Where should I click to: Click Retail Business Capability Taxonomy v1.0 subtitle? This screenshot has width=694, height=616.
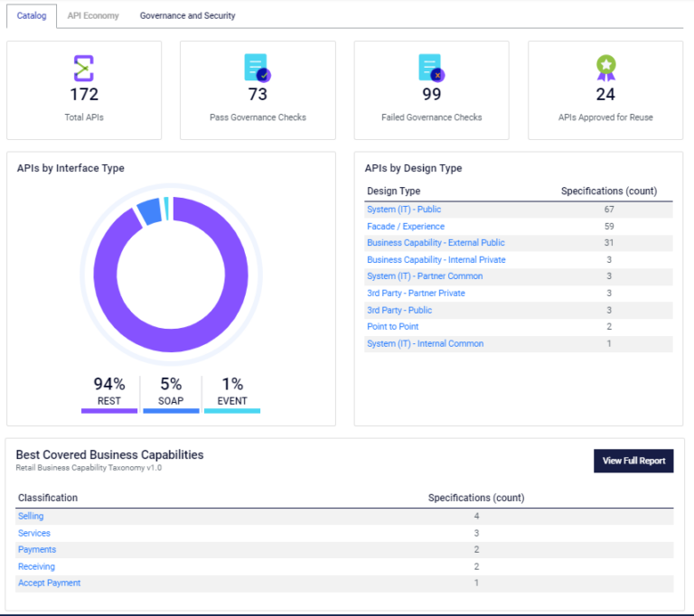pyautogui.click(x=89, y=468)
